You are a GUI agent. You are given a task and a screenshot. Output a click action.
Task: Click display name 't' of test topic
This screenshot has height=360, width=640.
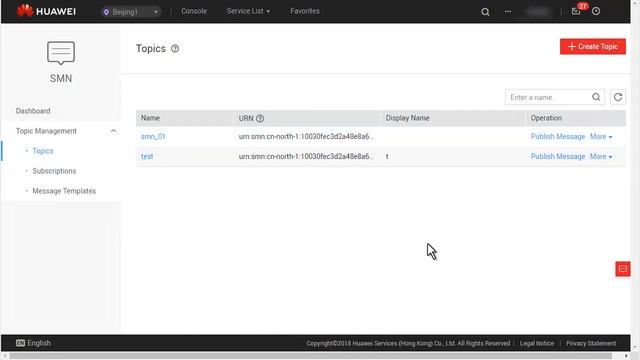tap(387, 157)
